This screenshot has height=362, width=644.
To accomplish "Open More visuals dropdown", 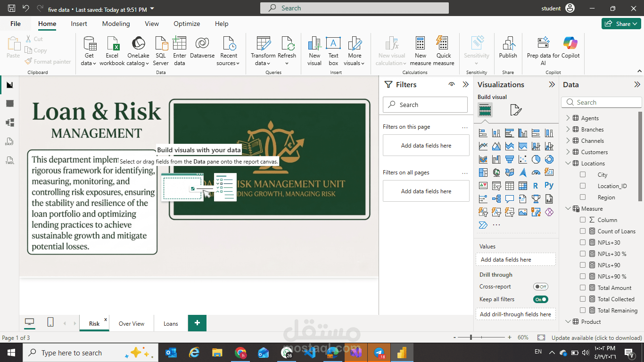I will pos(355,51).
